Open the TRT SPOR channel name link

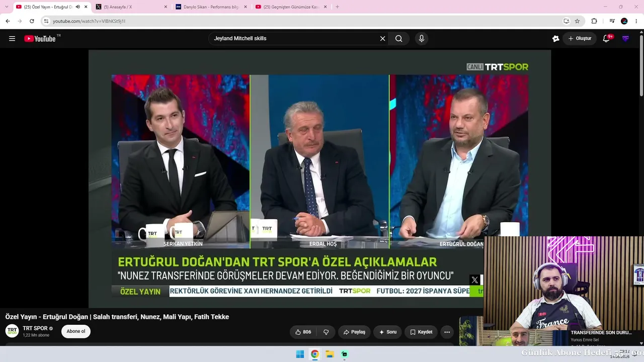coord(35,328)
